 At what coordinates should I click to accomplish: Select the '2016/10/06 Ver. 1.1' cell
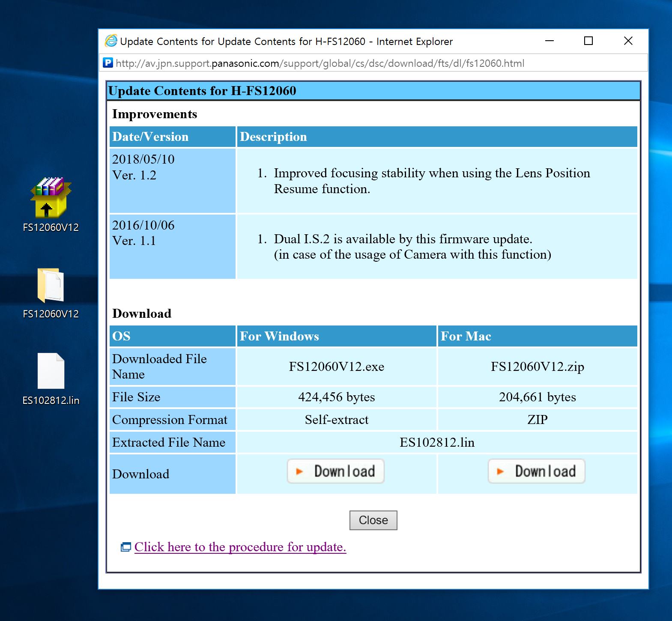coord(173,247)
